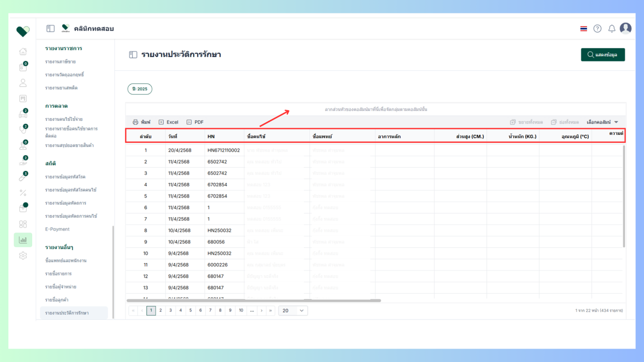The width and height of the screenshot is (644, 362).
Task: Click the next page single arrow
Action: [x=261, y=310]
